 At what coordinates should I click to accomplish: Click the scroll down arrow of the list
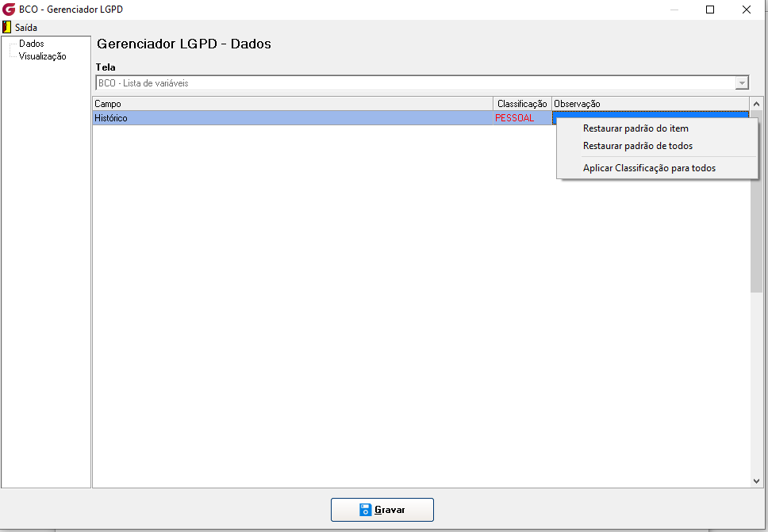[x=756, y=481]
